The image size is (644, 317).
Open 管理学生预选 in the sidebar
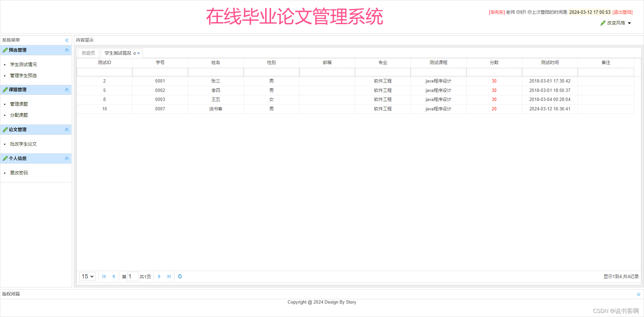click(23, 75)
